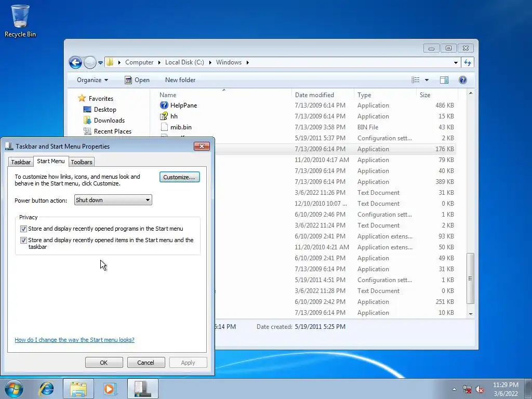Go back using Explorer back arrow
Viewport: 532px width, 399px height.
click(75, 62)
